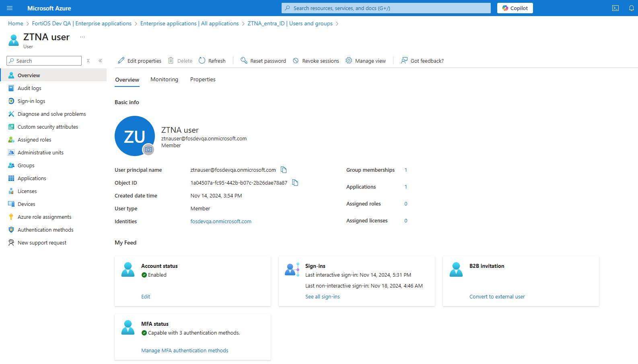This screenshot has height=364, width=638.
Task: Click Revoke sessions
Action: tap(316, 61)
